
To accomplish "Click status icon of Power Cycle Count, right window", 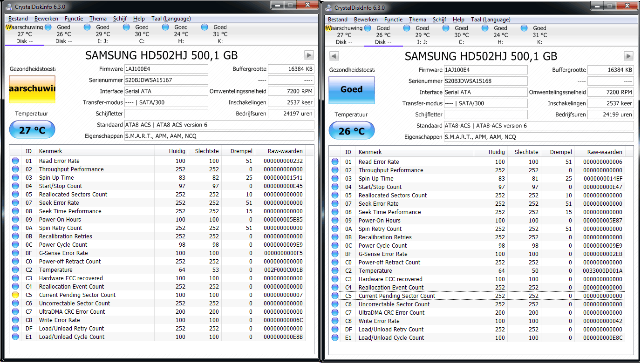I will (335, 246).
